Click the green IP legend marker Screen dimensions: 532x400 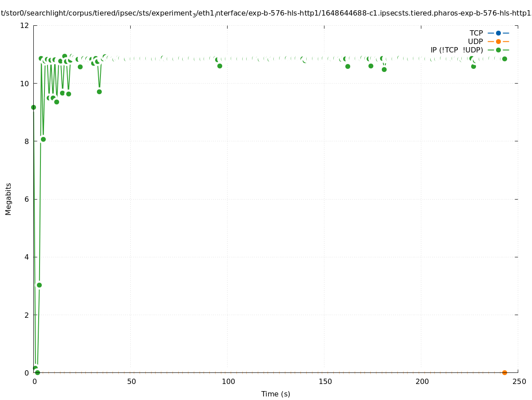[498, 50]
